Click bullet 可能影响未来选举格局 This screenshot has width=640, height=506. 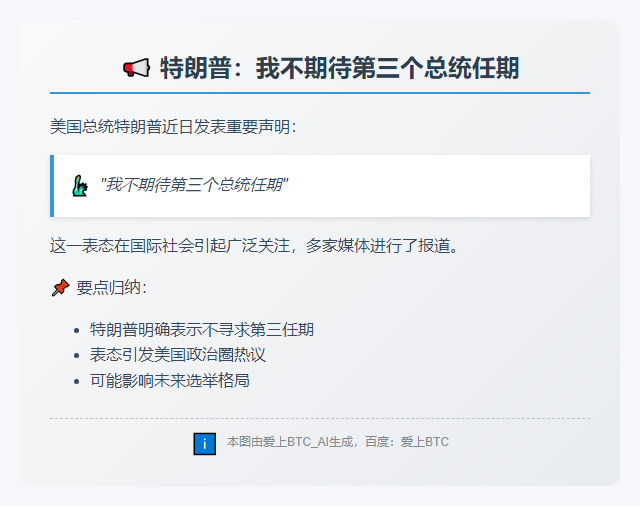coord(169,380)
